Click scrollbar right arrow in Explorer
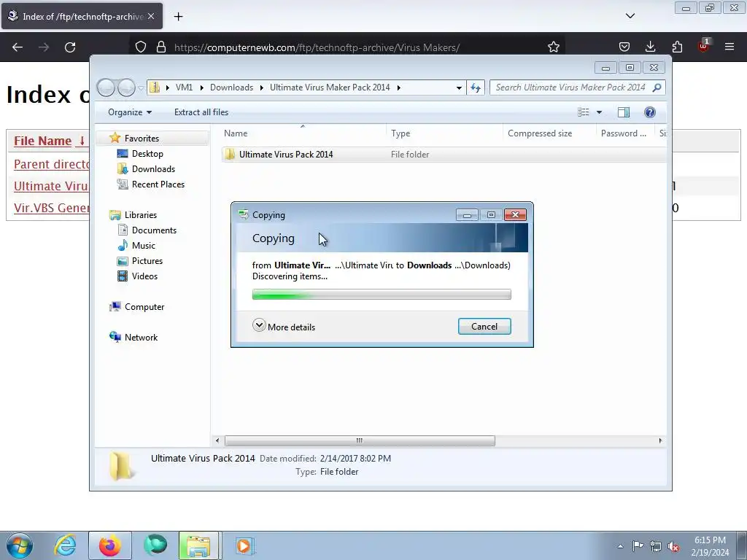The width and height of the screenshot is (747, 560). (660, 440)
